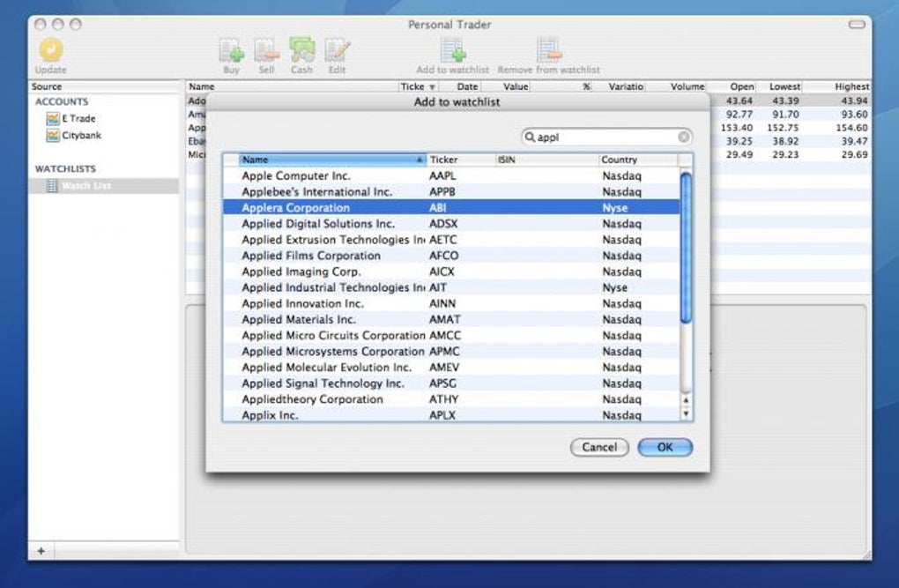Select Applied Microsystems Corporation row
899x588 pixels.
(x=450, y=352)
